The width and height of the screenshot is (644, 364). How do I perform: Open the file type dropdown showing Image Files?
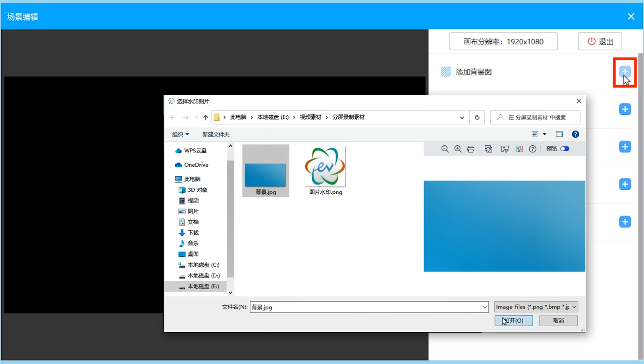535,306
